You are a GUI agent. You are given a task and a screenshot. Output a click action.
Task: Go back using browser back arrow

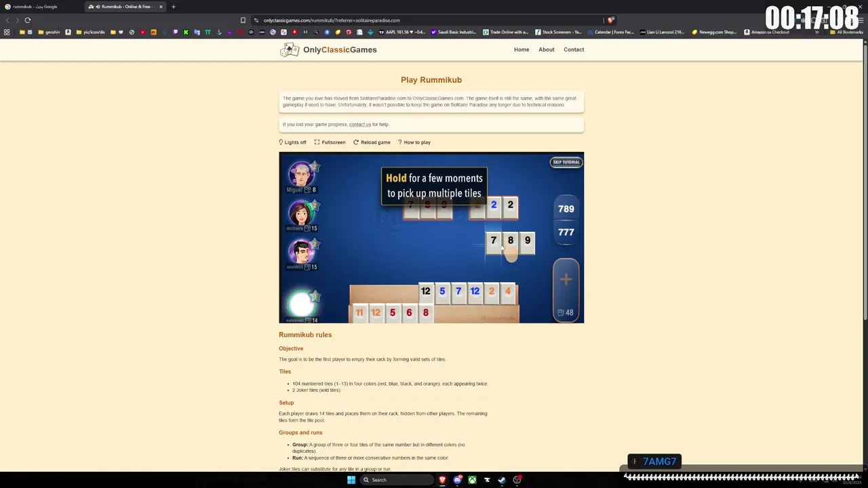(7, 20)
